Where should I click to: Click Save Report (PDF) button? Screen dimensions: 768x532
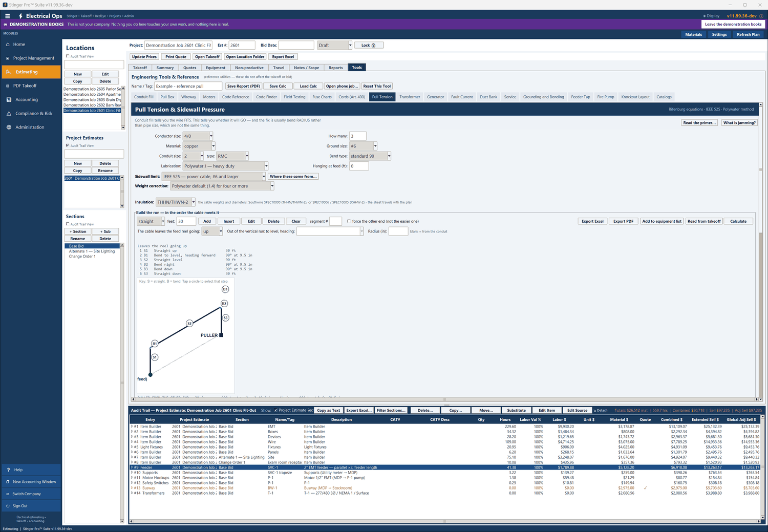coord(244,86)
